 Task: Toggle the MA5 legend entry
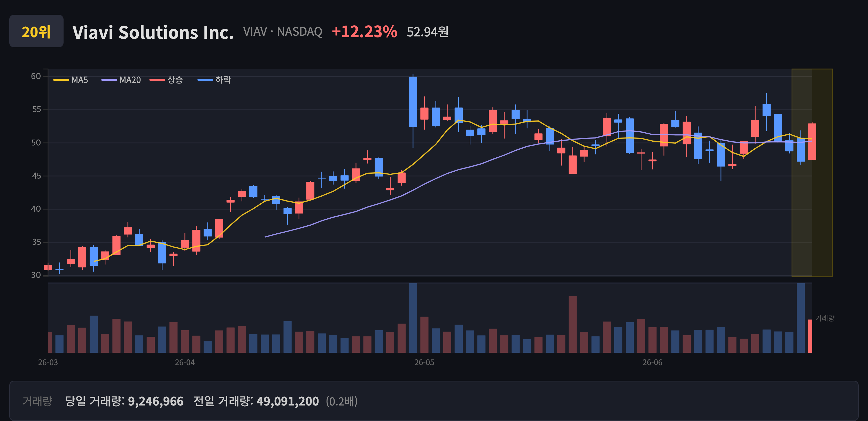pyautogui.click(x=71, y=80)
